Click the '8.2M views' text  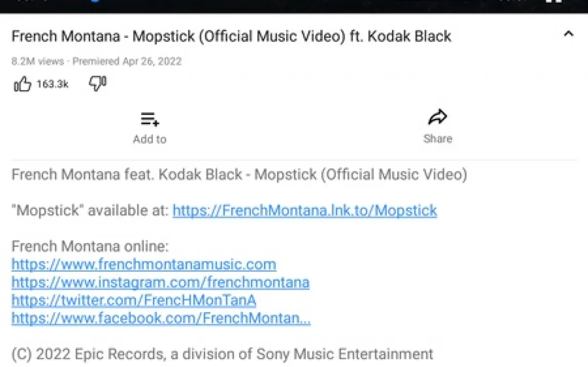37,62
